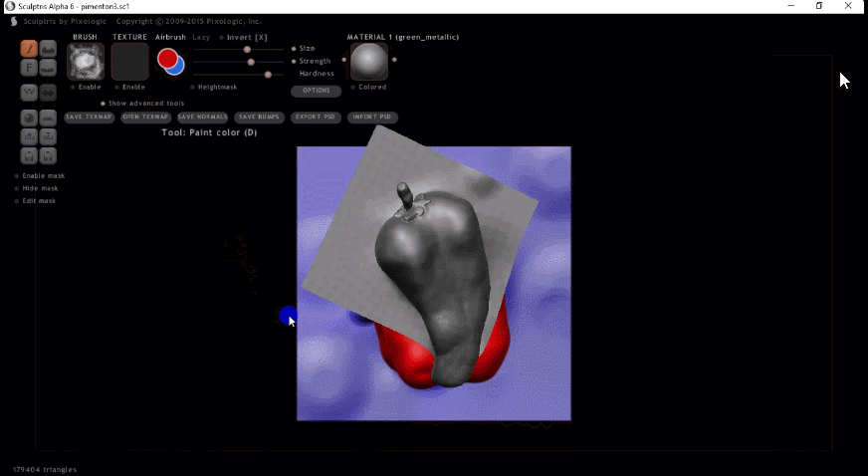Click the SAVE BUMPS button
This screenshot has height=476, width=868.
(259, 118)
